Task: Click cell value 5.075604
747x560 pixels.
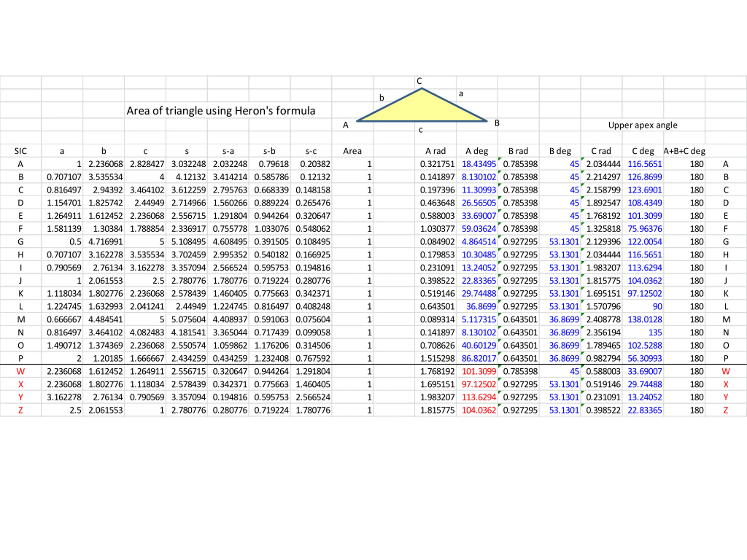Action: 189,319
